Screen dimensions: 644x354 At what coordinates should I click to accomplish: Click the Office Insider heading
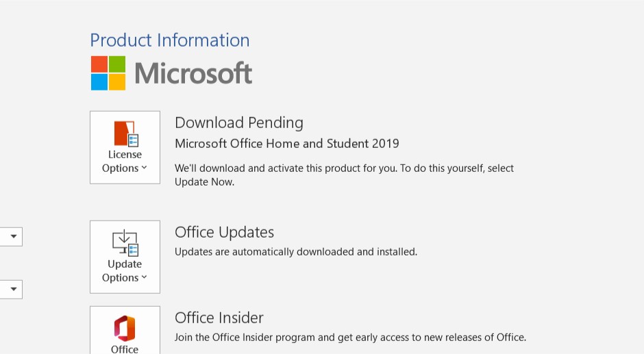pyautogui.click(x=219, y=318)
